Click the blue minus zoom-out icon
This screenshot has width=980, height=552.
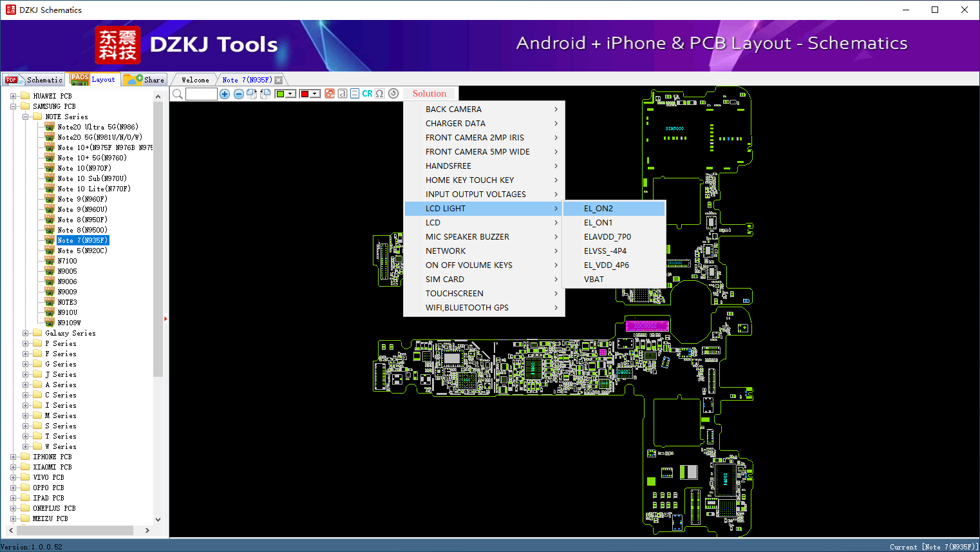(x=239, y=94)
